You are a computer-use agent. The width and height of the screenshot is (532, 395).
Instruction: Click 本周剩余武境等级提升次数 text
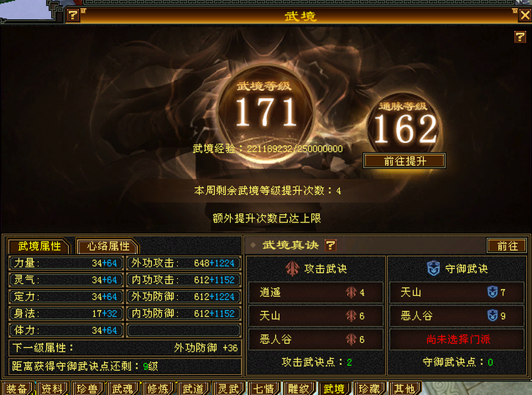pyautogui.click(x=268, y=190)
